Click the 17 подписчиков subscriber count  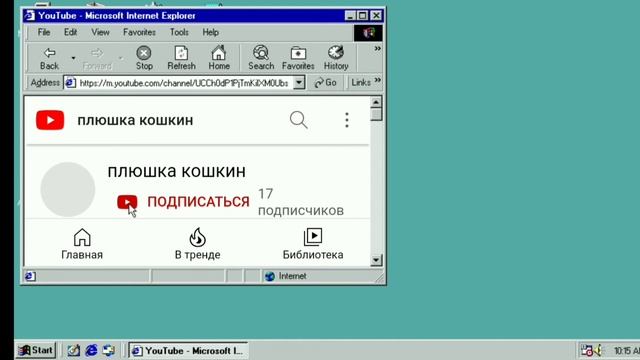coord(300,202)
